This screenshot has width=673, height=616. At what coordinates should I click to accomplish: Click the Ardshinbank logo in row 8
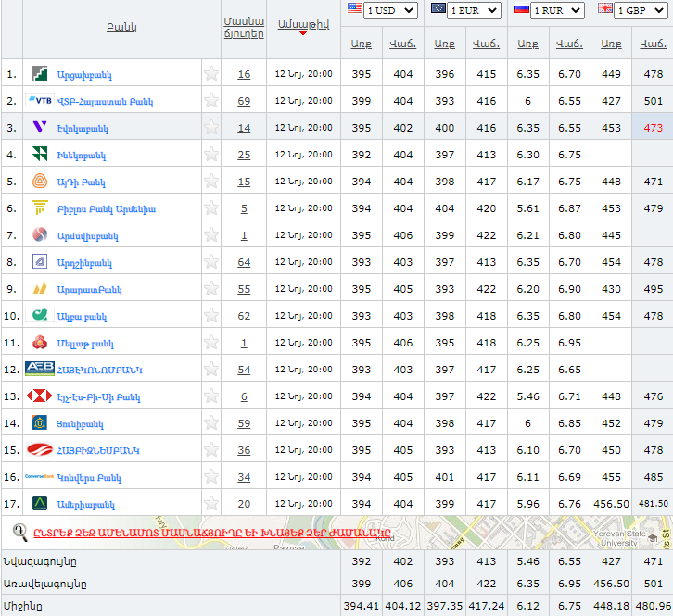tap(40, 261)
